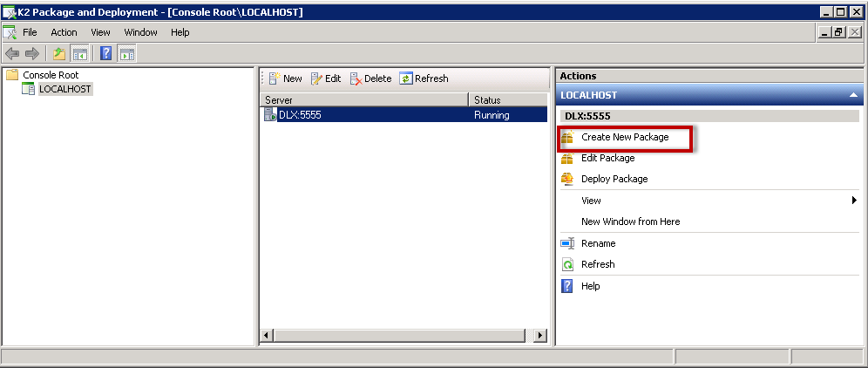Click the Delete server button
This screenshot has height=368, width=868.
pos(370,78)
